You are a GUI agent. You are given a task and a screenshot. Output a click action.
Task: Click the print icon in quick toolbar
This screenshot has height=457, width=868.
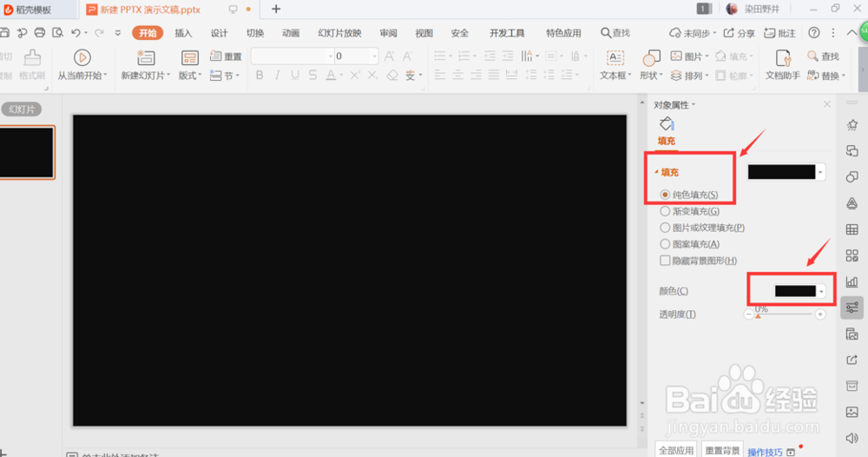[39, 33]
